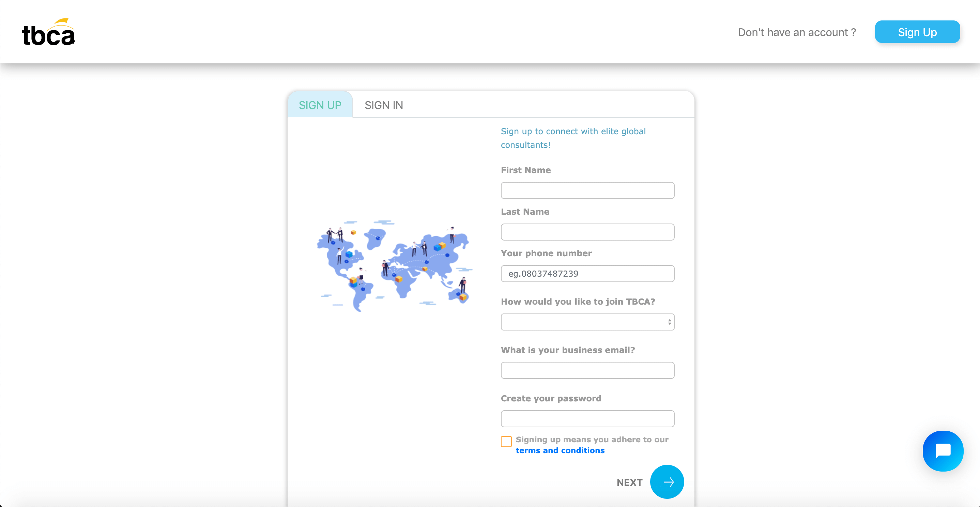Click the SIGN UP tab

click(319, 105)
